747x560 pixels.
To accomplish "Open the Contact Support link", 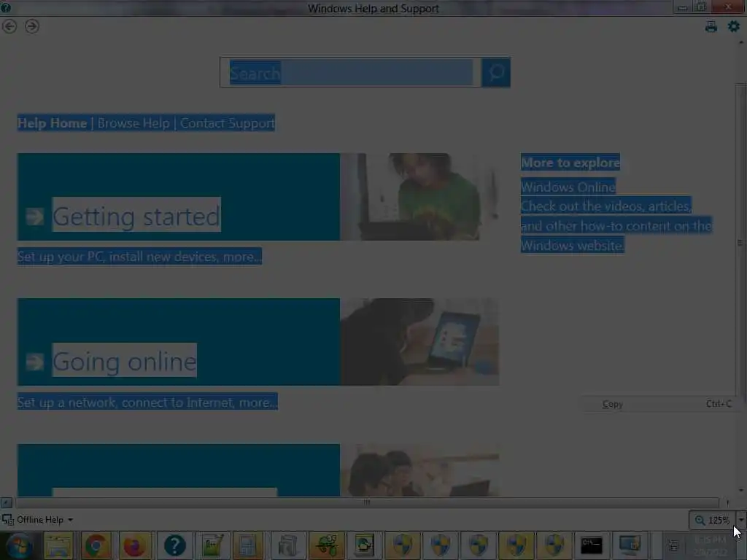I will [228, 123].
